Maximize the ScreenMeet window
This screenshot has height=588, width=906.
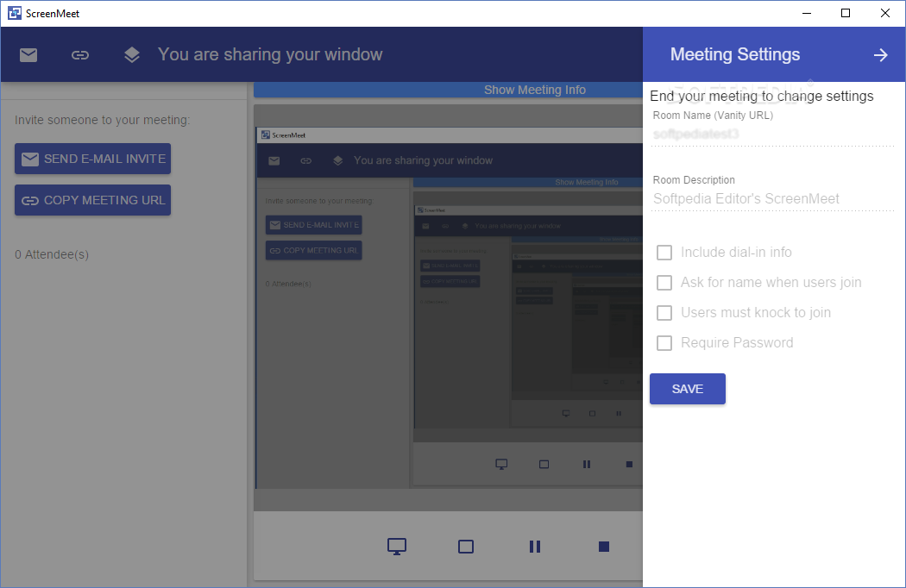pos(846,13)
